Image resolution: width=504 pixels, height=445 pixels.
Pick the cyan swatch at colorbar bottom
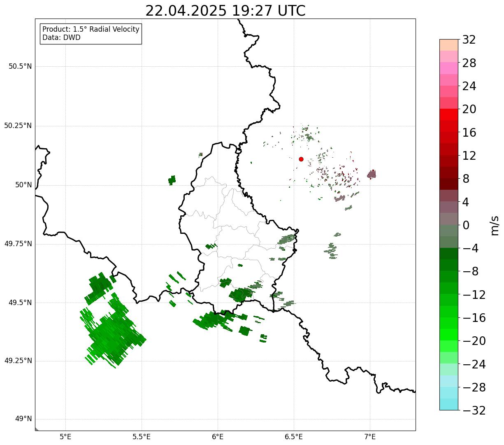tap(449, 404)
